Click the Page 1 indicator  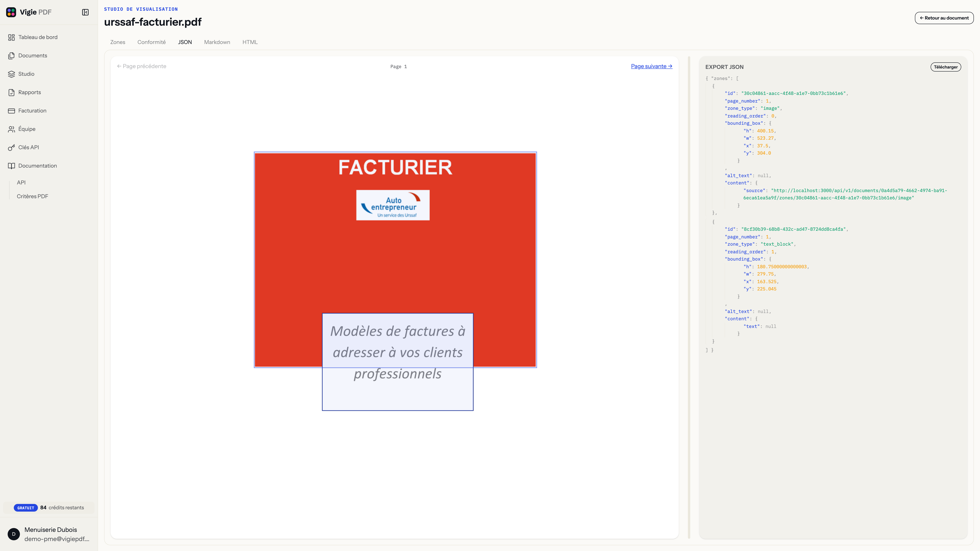(398, 67)
